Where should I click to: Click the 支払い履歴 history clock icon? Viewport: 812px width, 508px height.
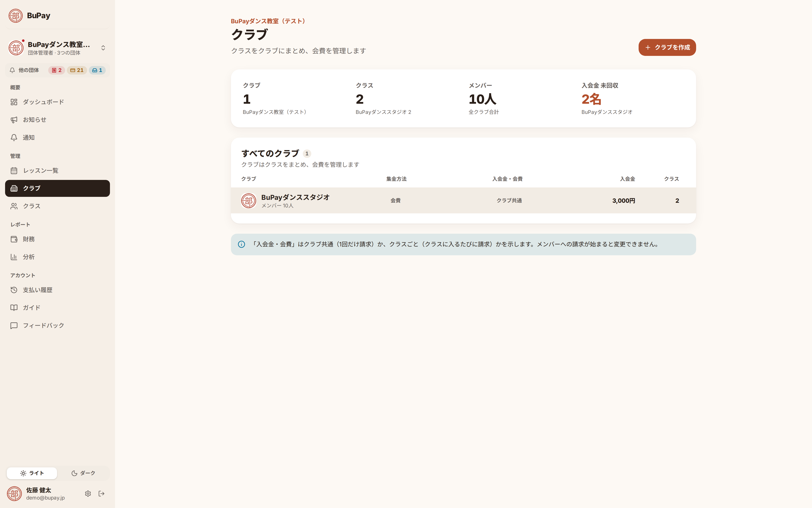(x=14, y=290)
